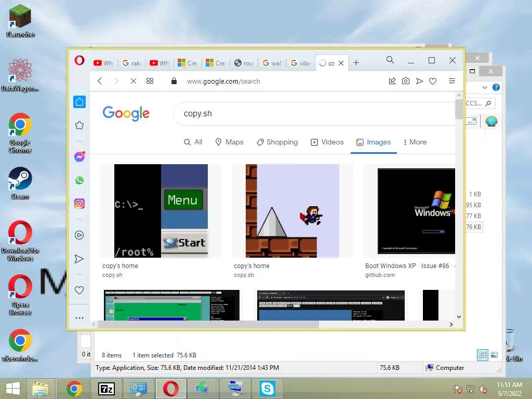Select the Images results tab
Screen dimensions: 532x399
374,142
